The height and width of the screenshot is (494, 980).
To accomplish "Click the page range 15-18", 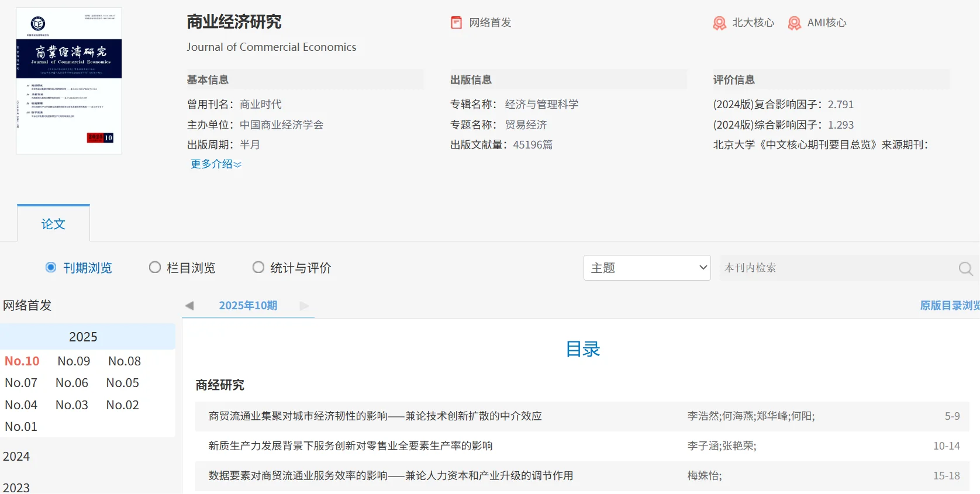I will (947, 476).
